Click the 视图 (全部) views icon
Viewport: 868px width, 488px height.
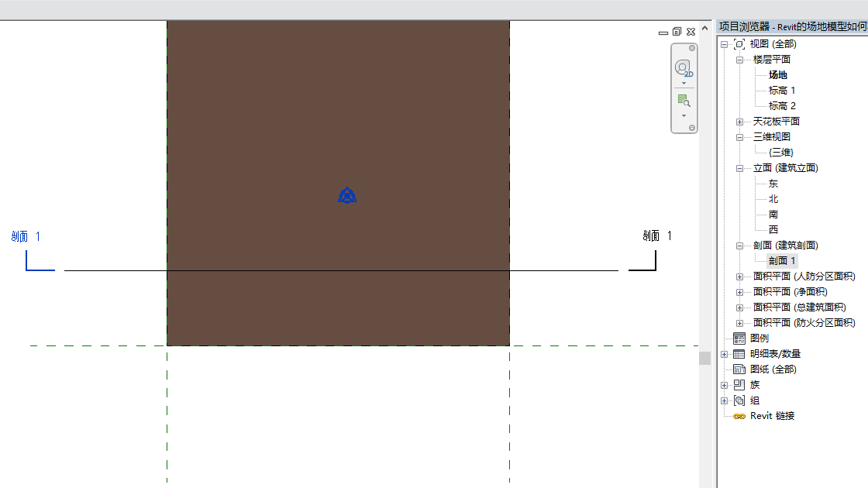click(x=739, y=44)
